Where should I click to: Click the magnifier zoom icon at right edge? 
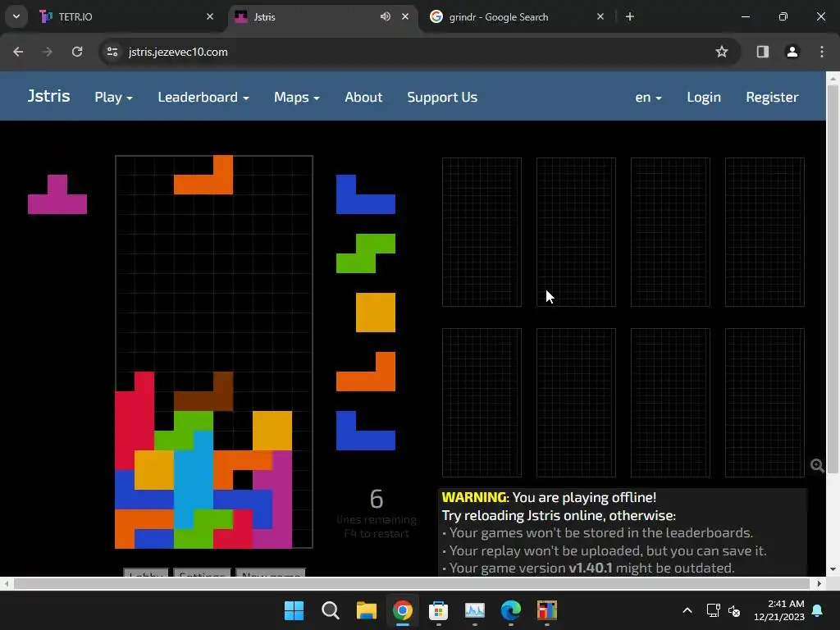point(817,466)
